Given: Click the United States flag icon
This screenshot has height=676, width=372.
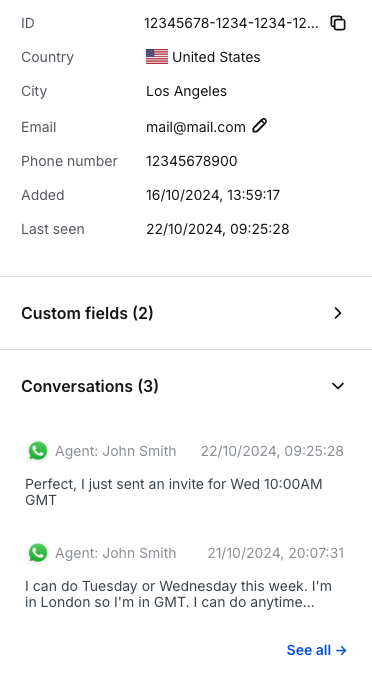Looking at the screenshot, I should point(157,57).
